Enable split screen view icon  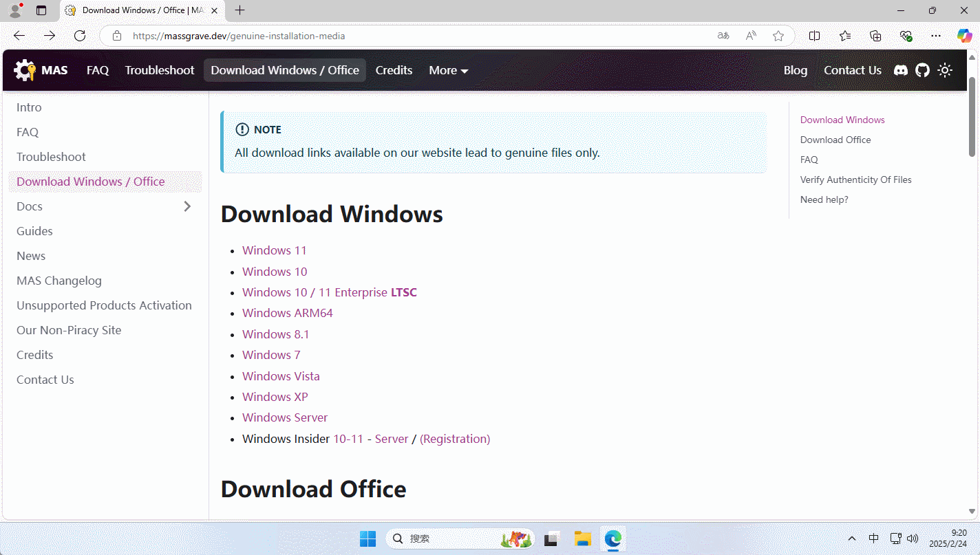click(814, 36)
